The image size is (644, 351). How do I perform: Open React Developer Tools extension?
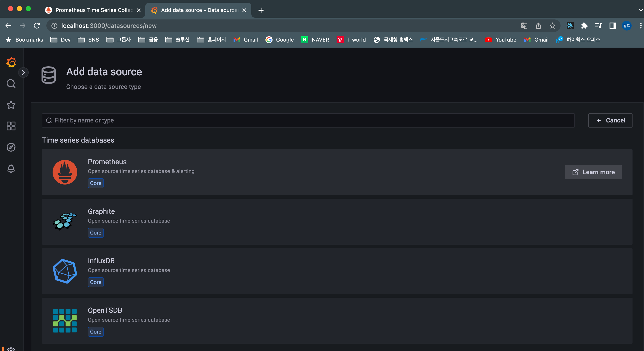click(570, 26)
